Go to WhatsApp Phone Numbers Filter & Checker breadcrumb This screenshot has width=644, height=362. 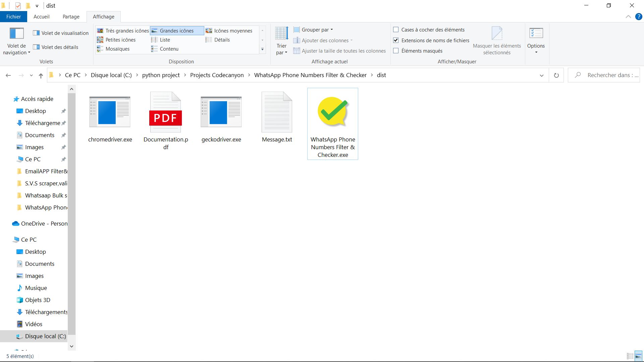coord(310,75)
